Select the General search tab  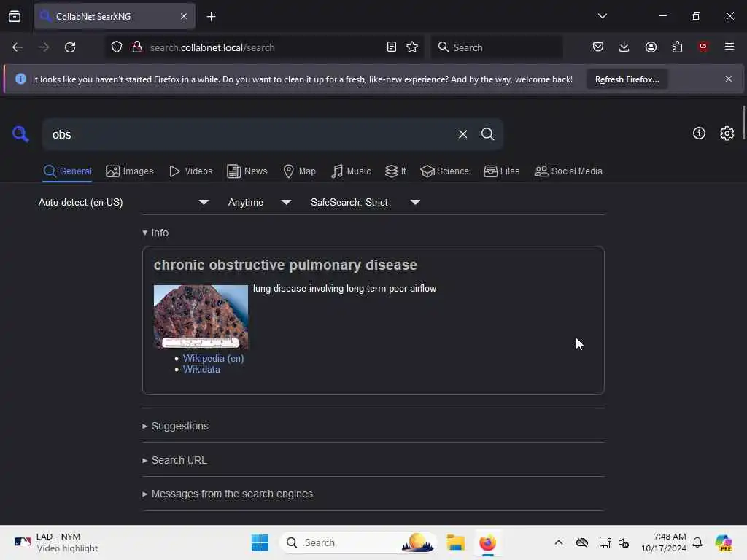click(x=68, y=171)
